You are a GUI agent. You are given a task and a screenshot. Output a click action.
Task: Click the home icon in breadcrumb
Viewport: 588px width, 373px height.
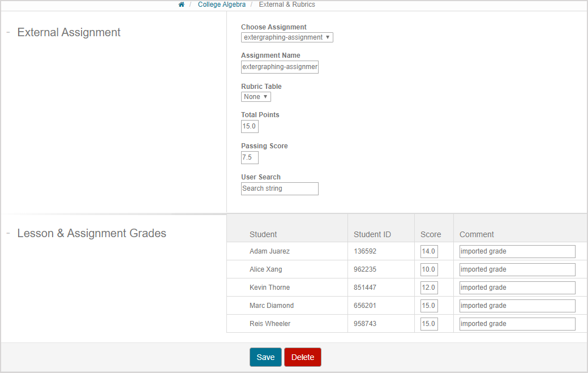[182, 5]
